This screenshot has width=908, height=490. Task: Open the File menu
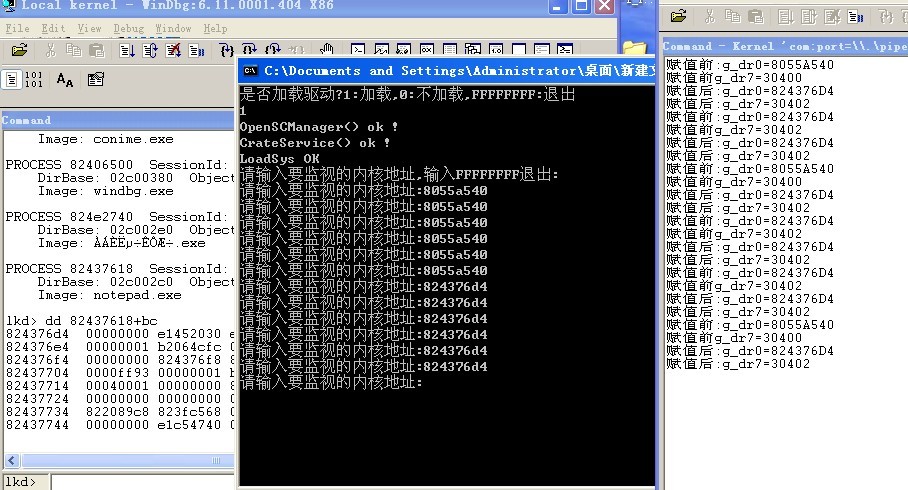pyautogui.click(x=17, y=28)
